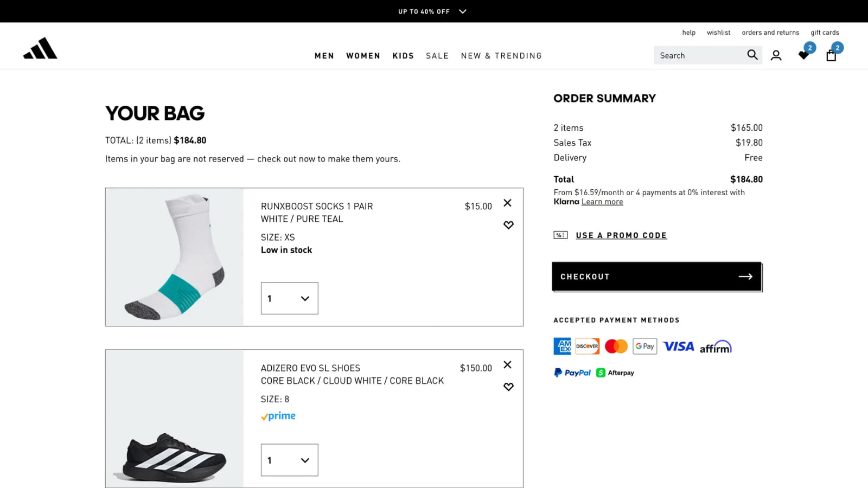868x488 pixels.
Task: Proceed to CHECKOUT
Action: [x=656, y=276]
